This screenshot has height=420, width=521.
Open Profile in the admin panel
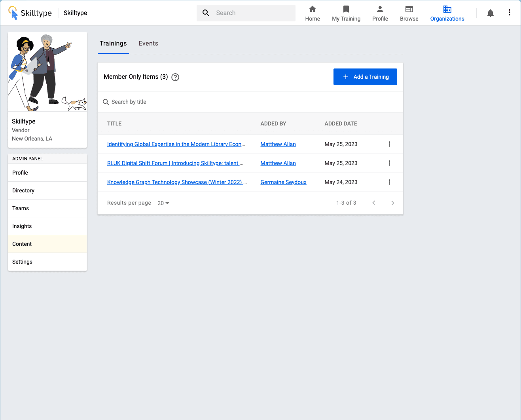coord(47,173)
